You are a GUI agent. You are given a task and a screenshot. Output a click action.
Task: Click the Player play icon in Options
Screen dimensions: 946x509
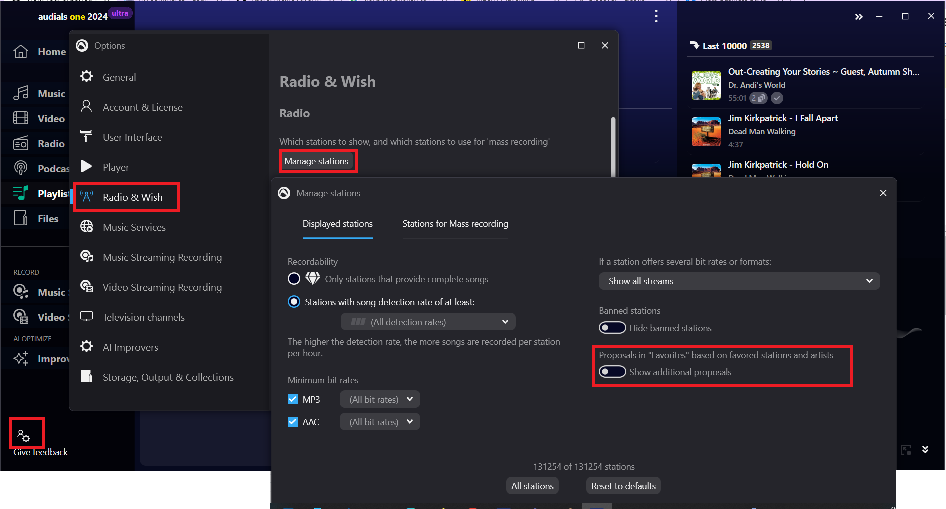[87, 166]
